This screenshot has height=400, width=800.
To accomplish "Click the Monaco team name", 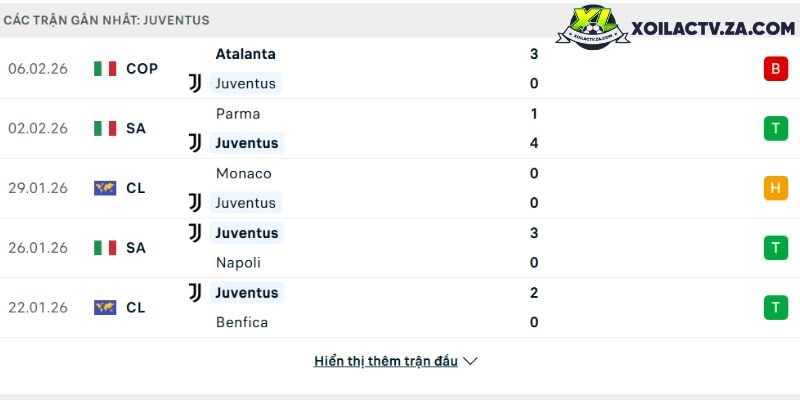I will click(x=244, y=173).
